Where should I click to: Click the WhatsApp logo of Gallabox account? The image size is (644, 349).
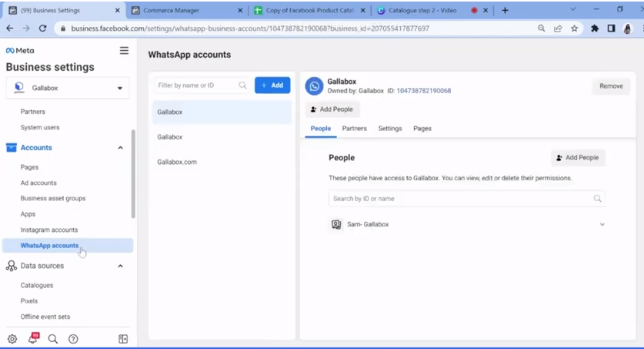click(x=314, y=86)
